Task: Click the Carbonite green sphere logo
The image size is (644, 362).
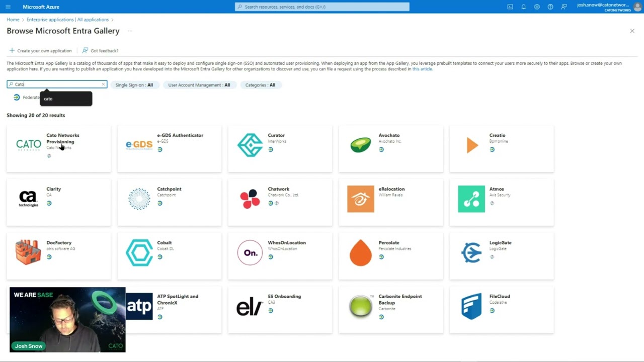Action: click(361, 306)
